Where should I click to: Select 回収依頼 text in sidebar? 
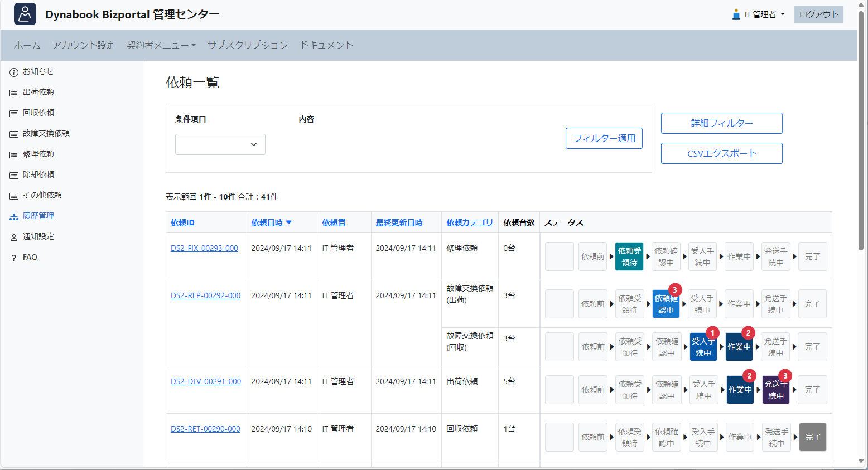[38, 113]
